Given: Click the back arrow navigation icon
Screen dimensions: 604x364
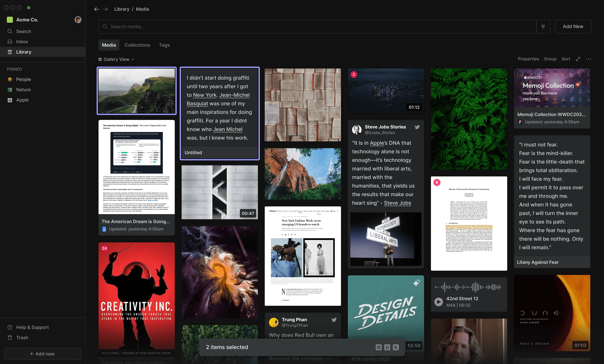Looking at the screenshot, I should 97,9.
